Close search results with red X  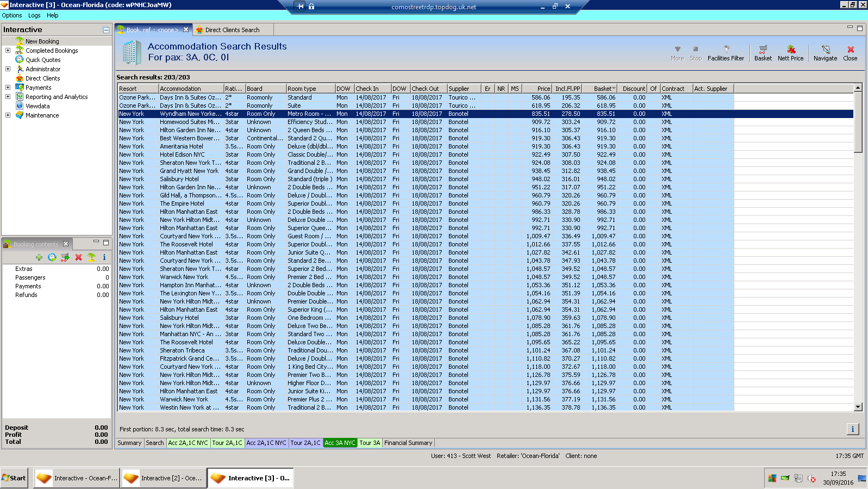(x=850, y=53)
